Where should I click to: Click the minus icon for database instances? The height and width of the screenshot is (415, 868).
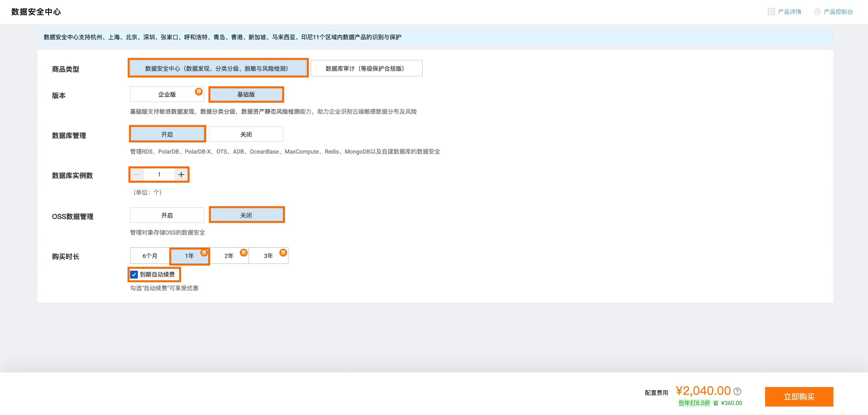point(137,175)
